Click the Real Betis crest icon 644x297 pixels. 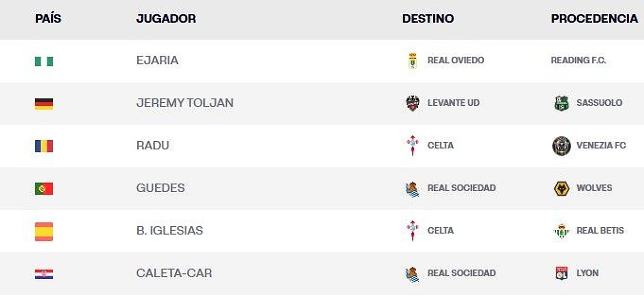click(561, 231)
